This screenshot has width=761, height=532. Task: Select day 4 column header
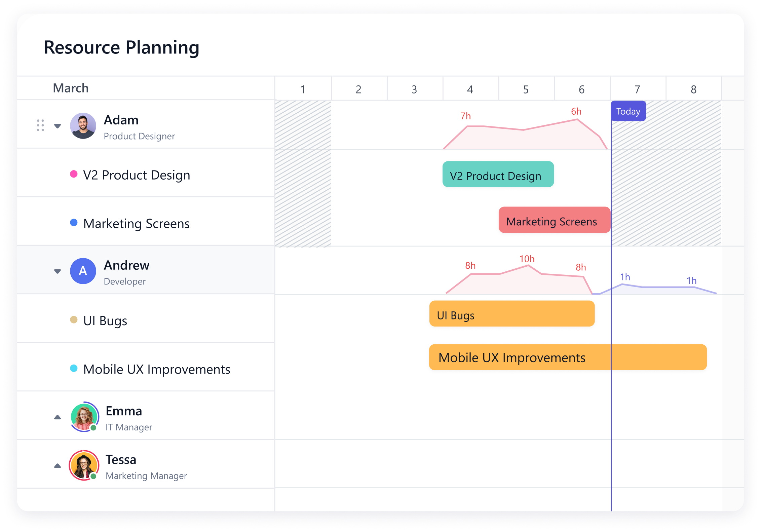(x=470, y=89)
